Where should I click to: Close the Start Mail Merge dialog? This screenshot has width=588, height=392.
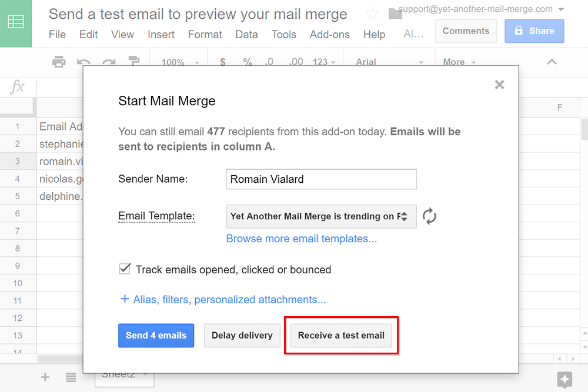click(x=499, y=85)
